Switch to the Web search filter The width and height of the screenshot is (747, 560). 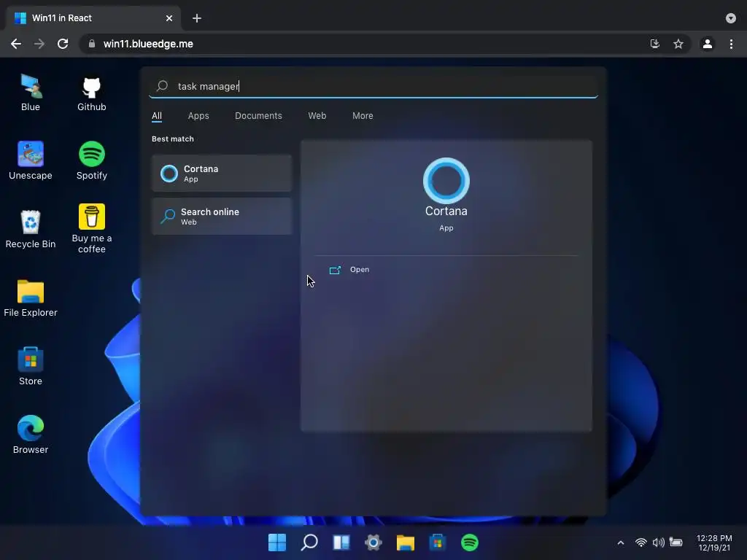click(317, 116)
